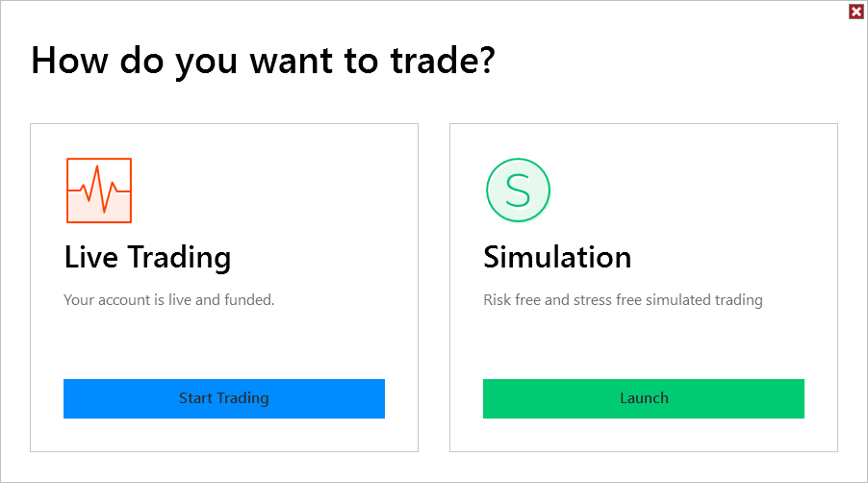Choose the Live Trading option card
This screenshot has height=483, width=868.
click(223, 337)
